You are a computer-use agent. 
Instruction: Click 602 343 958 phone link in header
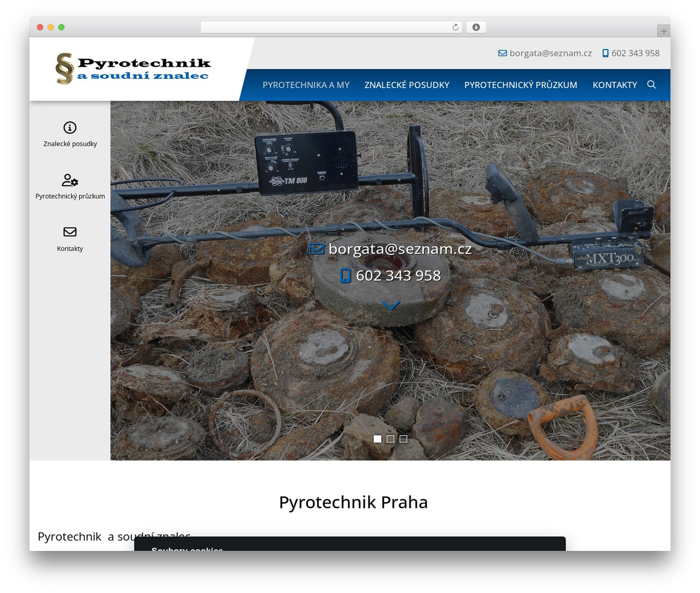tap(635, 53)
